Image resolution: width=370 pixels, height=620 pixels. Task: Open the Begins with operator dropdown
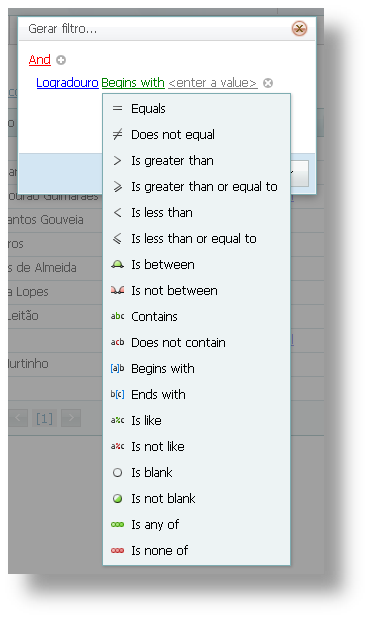click(x=133, y=83)
